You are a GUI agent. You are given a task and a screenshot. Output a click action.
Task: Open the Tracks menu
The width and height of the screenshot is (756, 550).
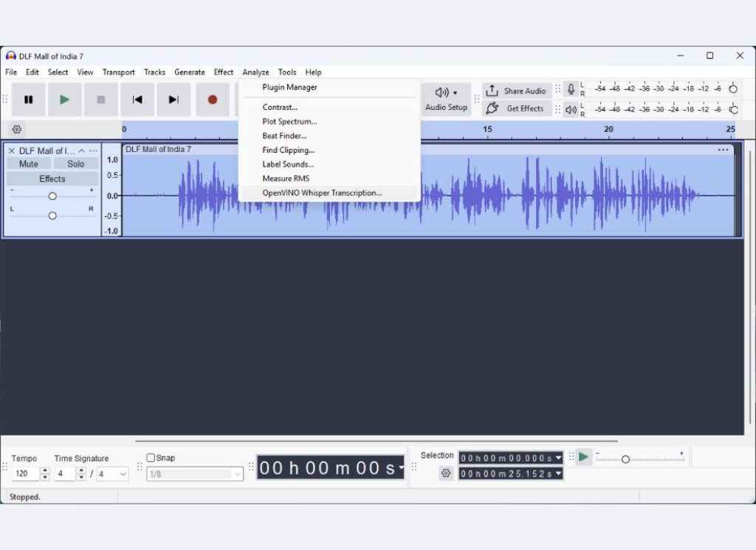(154, 72)
